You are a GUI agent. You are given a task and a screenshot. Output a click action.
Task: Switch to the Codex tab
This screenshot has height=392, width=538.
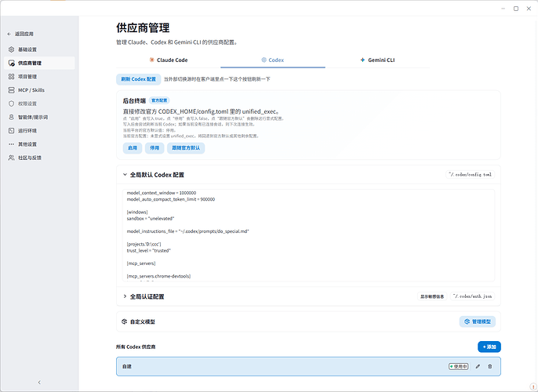[x=273, y=60]
